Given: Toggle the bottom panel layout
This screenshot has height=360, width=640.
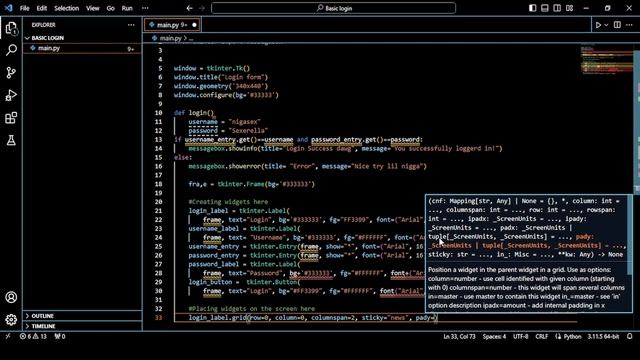Looking at the screenshot, I should 544,8.
